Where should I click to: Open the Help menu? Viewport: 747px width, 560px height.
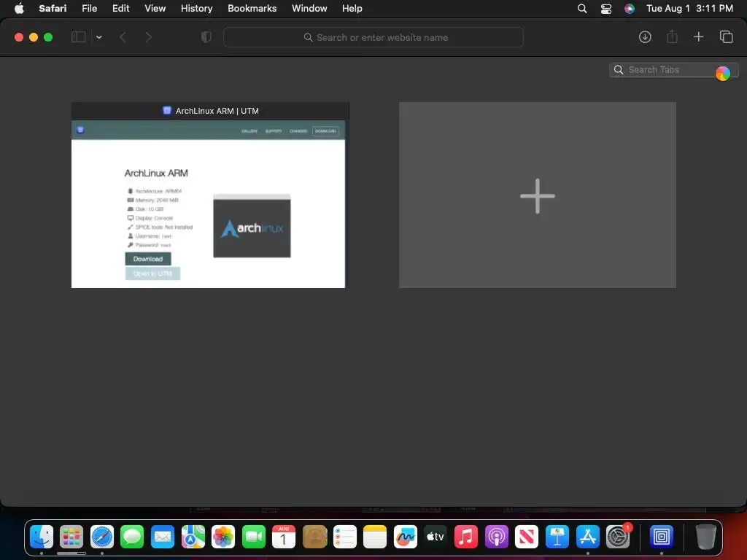click(x=352, y=9)
